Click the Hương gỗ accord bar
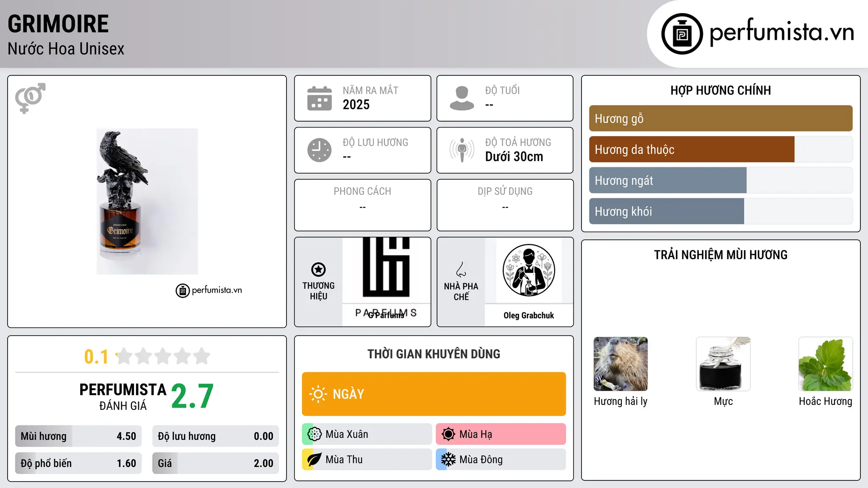868x488 pixels. pos(721,119)
